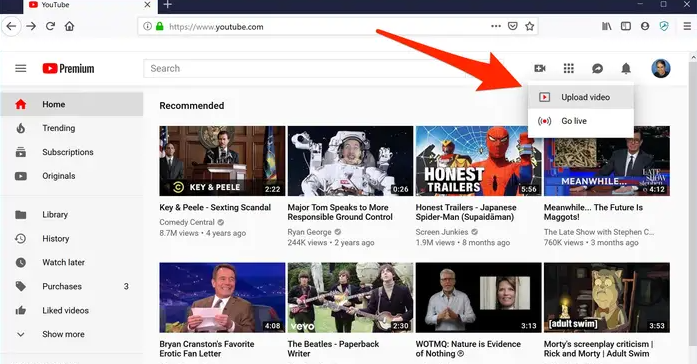This screenshot has width=697, height=364.
Task: Open Library in the sidebar
Action: pos(72,215)
